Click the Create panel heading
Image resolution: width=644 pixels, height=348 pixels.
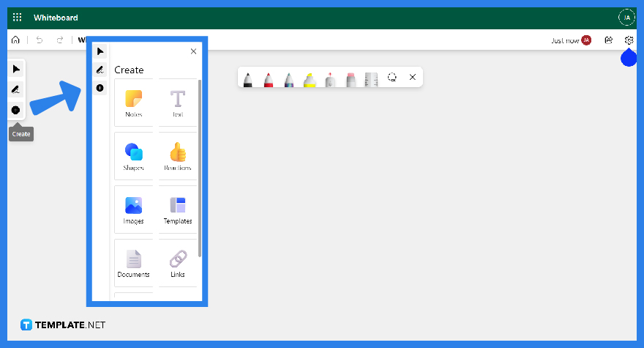pyautogui.click(x=129, y=70)
